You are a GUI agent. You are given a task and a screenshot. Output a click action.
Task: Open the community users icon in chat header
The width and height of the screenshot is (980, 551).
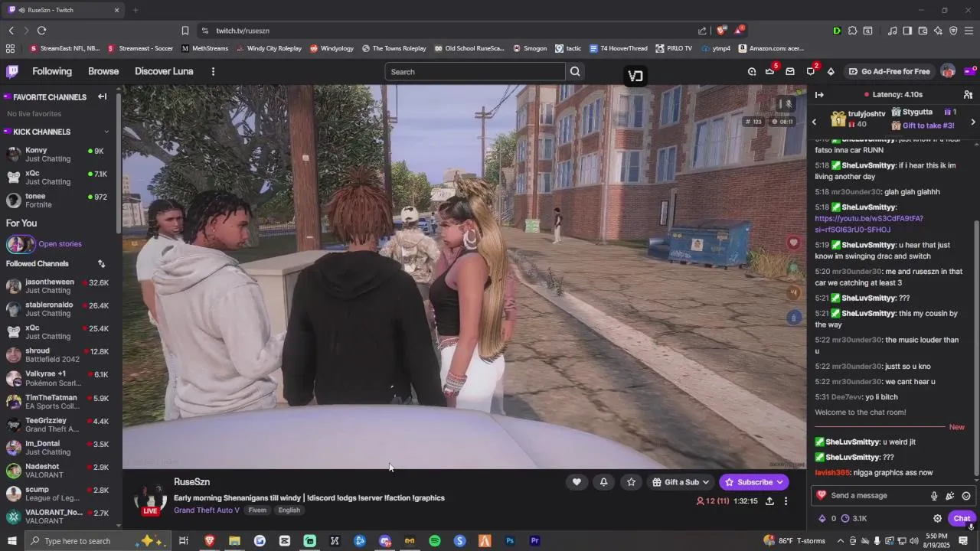pos(968,94)
